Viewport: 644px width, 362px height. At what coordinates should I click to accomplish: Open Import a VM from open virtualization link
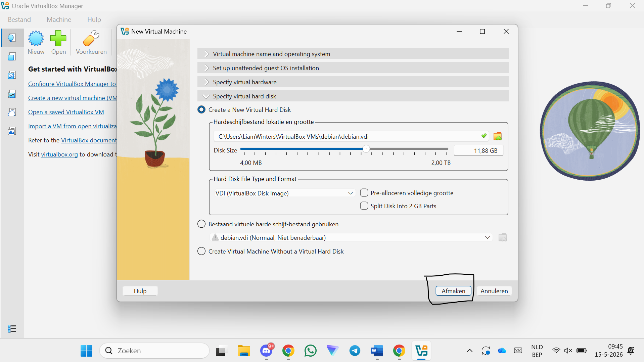(x=72, y=126)
